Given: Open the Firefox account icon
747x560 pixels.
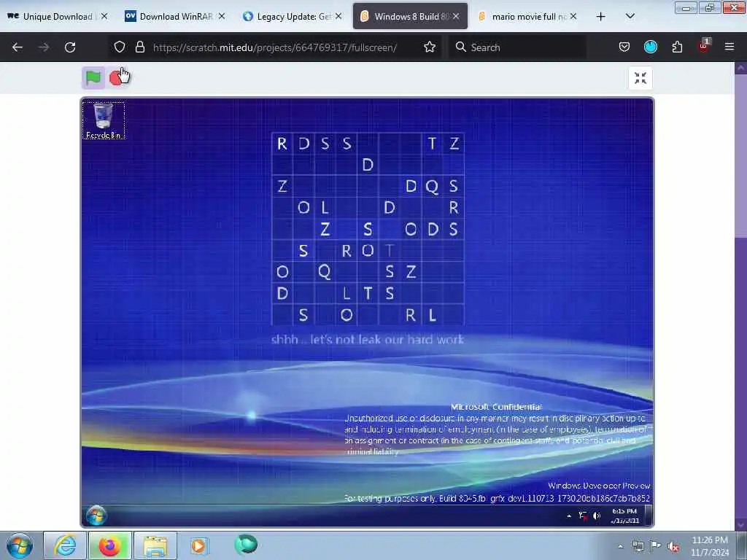Looking at the screenshot, I should (651, 47).
